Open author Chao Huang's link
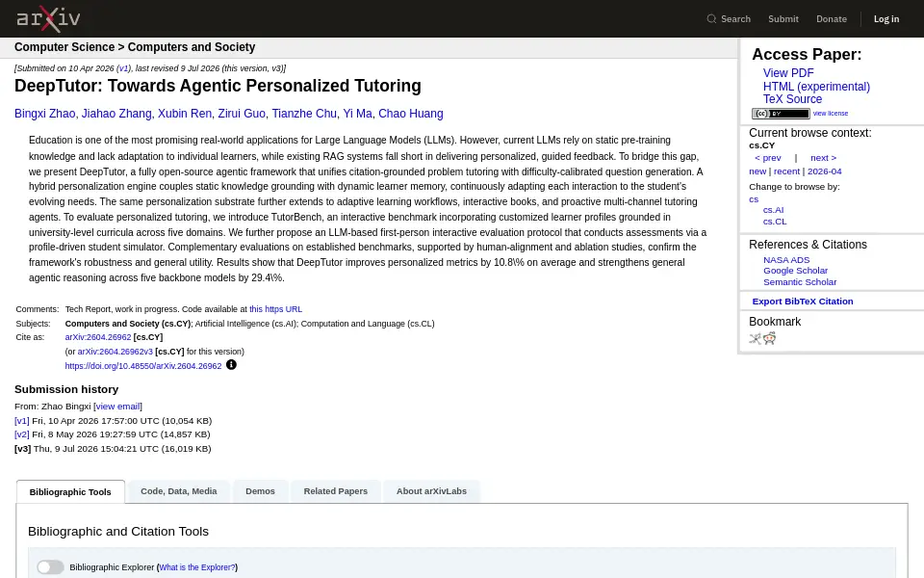This screenshot has height=578, width=924. pos(411,114)
